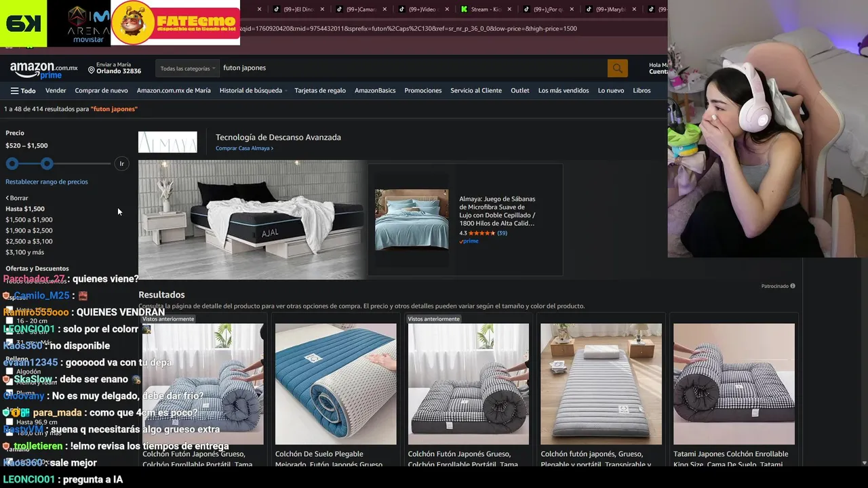This screenshot has height=488, width=868.
Task: Open 'Vender' in Amazon nav bar
Action: (x=56, y=91)
